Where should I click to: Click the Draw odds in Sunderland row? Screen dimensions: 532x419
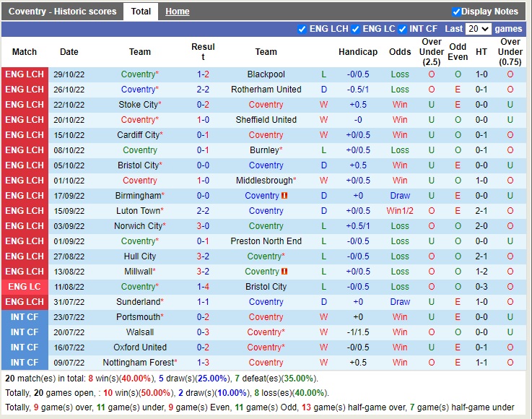(x=400, y=302)
